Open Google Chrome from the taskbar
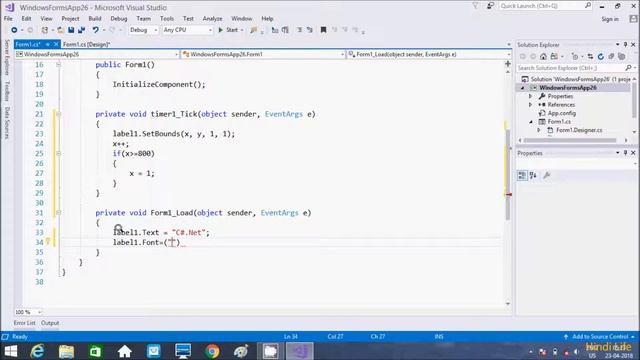640x360 pixels. [212, 351]
